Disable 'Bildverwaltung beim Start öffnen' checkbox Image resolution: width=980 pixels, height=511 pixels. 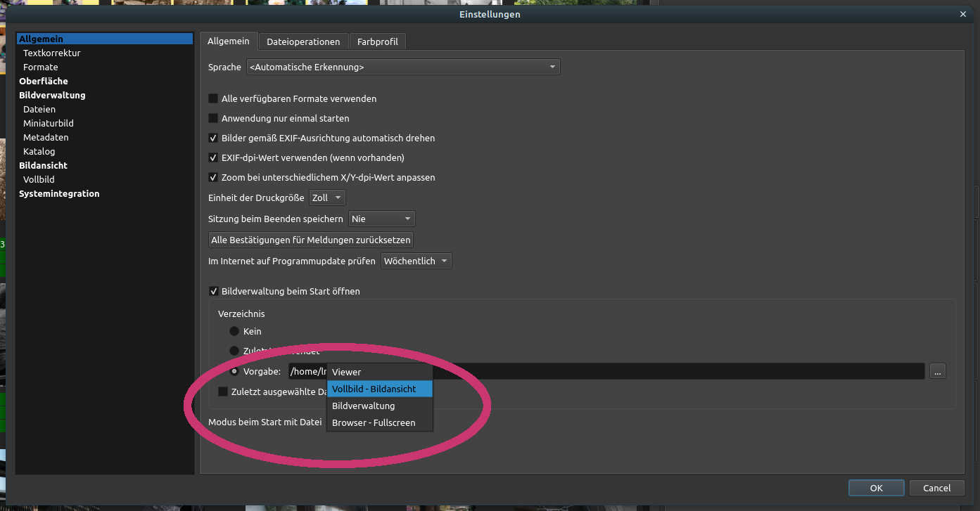pyautogui.click(x=214, y=291)
